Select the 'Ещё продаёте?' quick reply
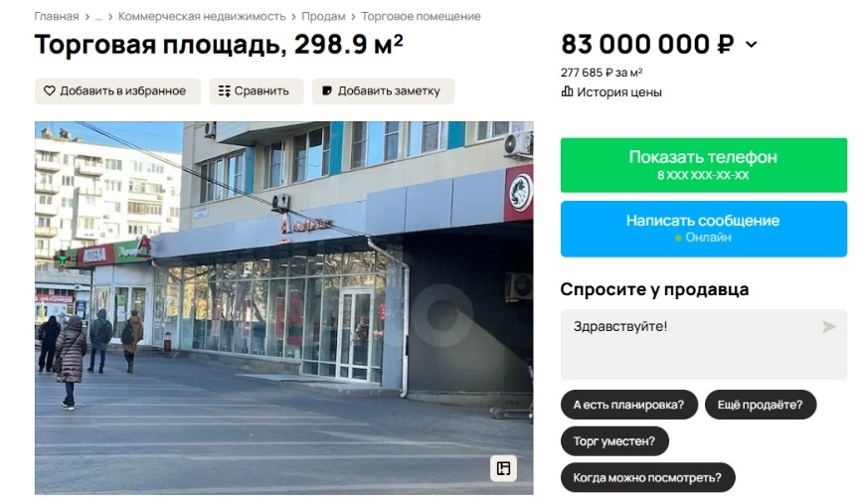The height and width of the screenshot is (504, 867). pyautogui.click(x=760, y=405)
